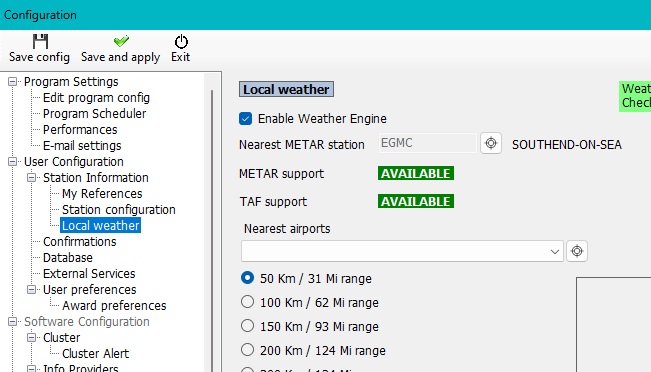Open Program Scheduler page
Image resolution: width=651 pixels, height=372 pixels.
click(95, 114)
